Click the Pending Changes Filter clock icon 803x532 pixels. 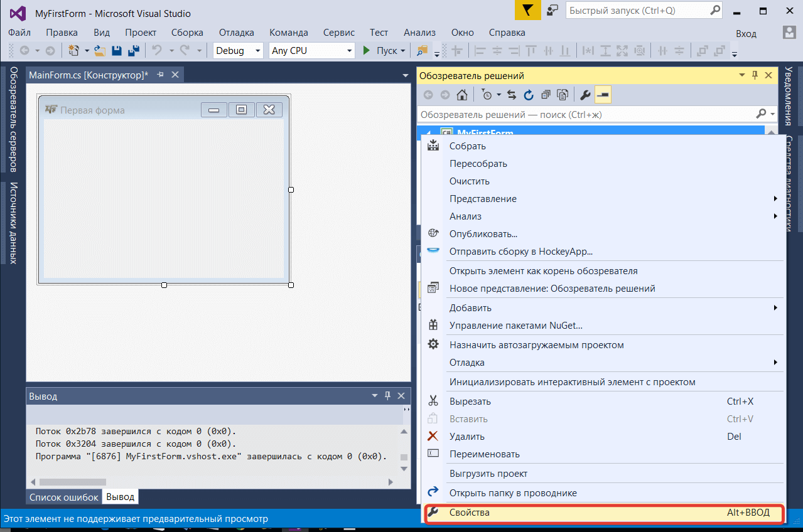pyautogui.click(x=487, y=95)
